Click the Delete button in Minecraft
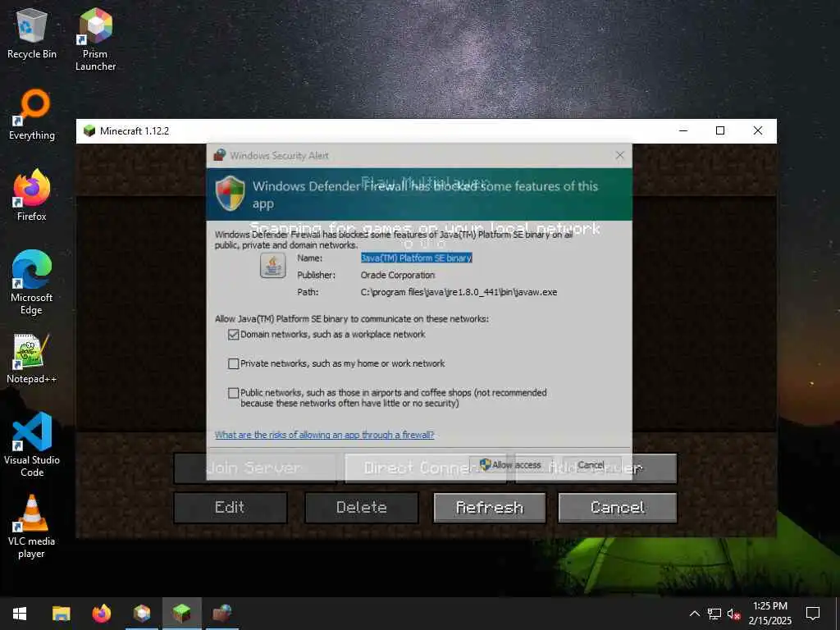Image resolution: width=840 pixels, height=630 pixels. coord(362,507)
